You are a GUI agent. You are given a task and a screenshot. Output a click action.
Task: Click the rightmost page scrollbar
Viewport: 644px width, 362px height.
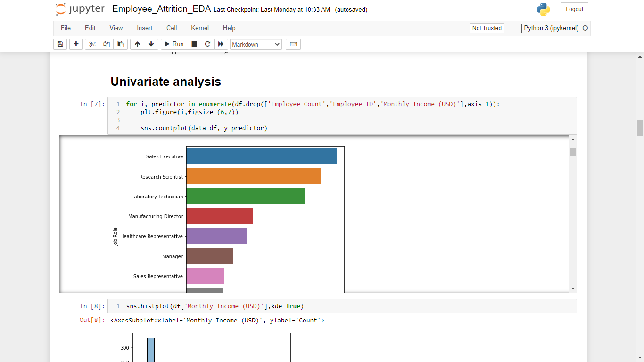(640, 128)
